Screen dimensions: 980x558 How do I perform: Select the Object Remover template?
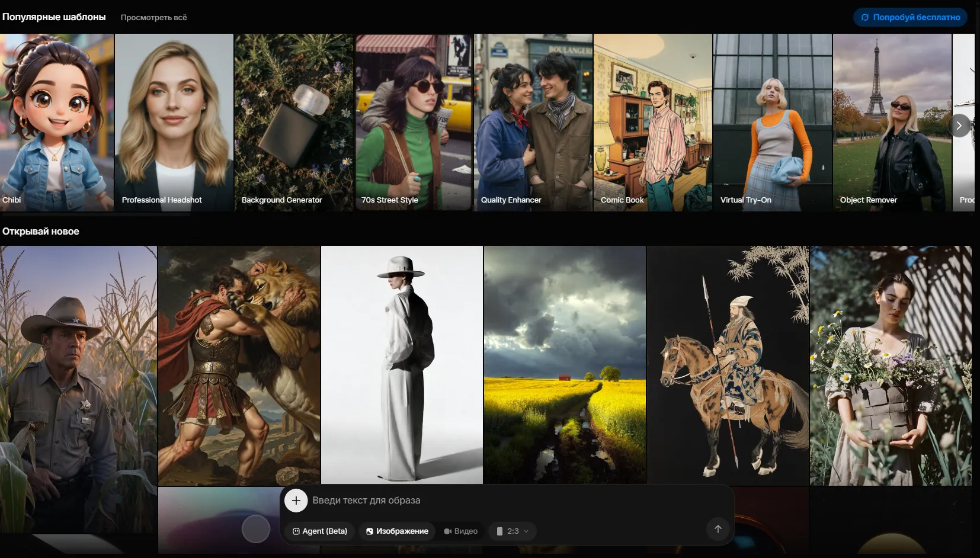892,122
